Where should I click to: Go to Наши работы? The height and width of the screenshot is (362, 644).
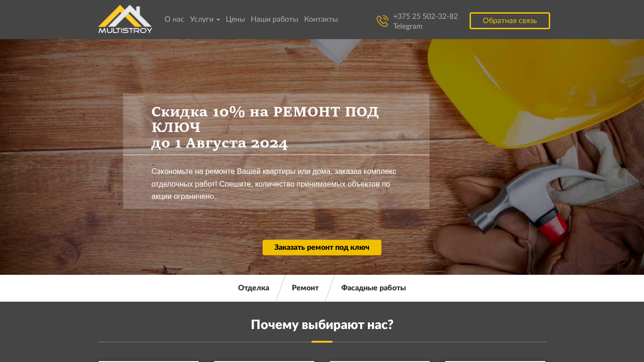pos(274,19)
